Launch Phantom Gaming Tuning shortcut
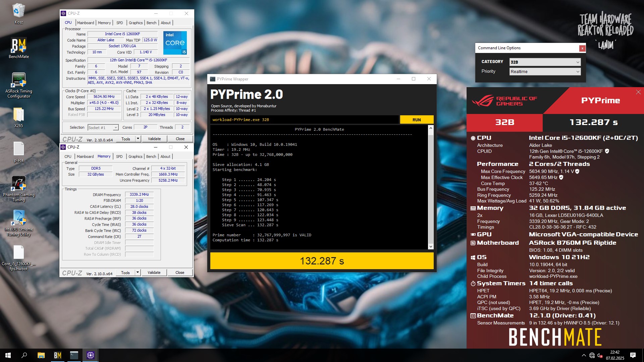The width and height of the screenshot is (644, 362). tap(19, 189)
